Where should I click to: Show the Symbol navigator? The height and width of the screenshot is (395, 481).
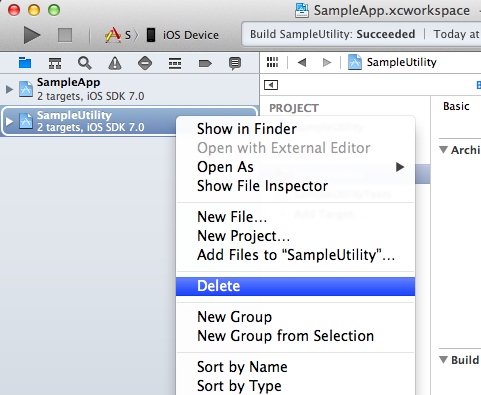[55, 63]
